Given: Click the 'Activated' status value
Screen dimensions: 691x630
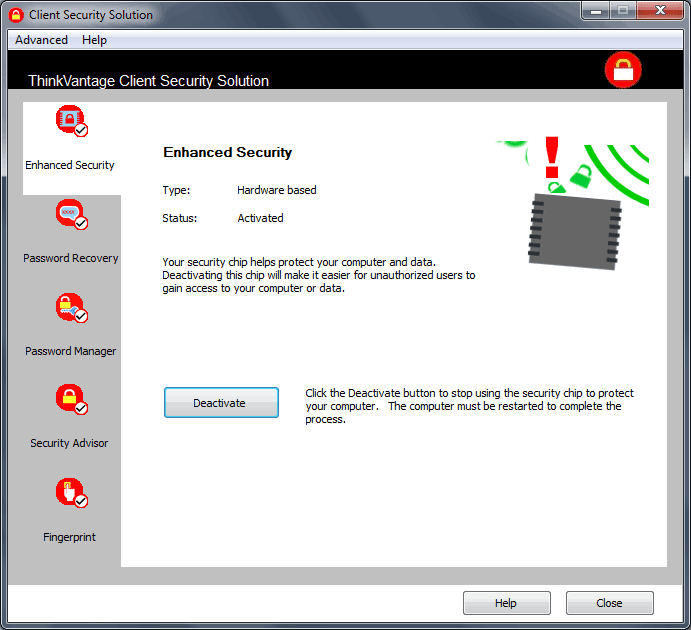Looking at the screenshot, I should [260, 218].
